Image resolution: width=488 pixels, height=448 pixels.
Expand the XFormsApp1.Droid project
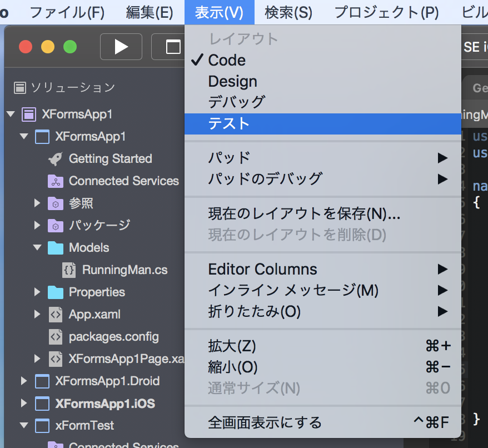tap(24, 381)
